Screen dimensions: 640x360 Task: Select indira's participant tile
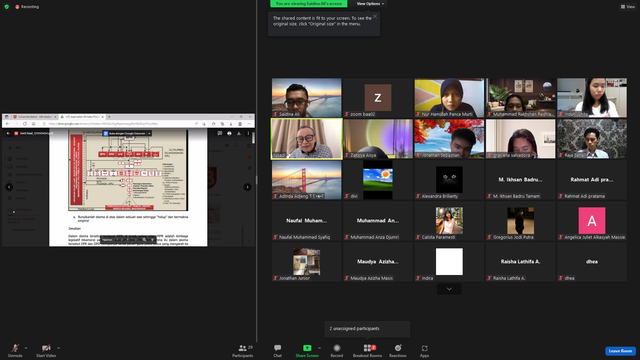449,262
